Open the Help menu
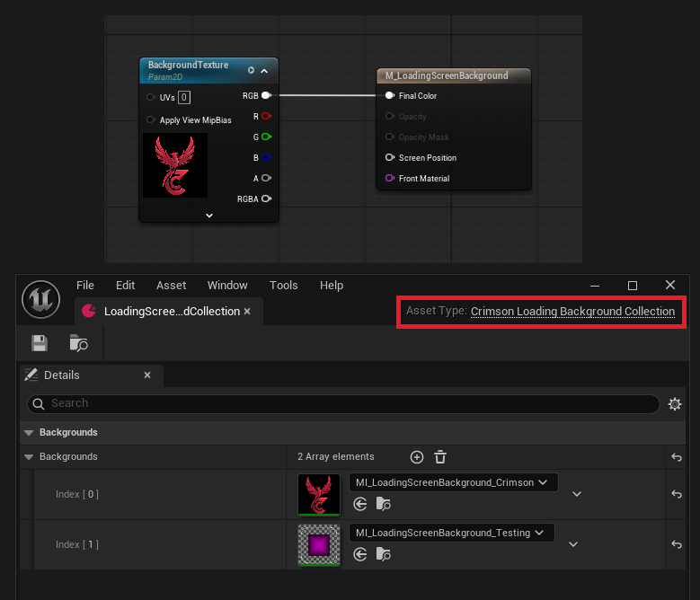 click(332, 286)
